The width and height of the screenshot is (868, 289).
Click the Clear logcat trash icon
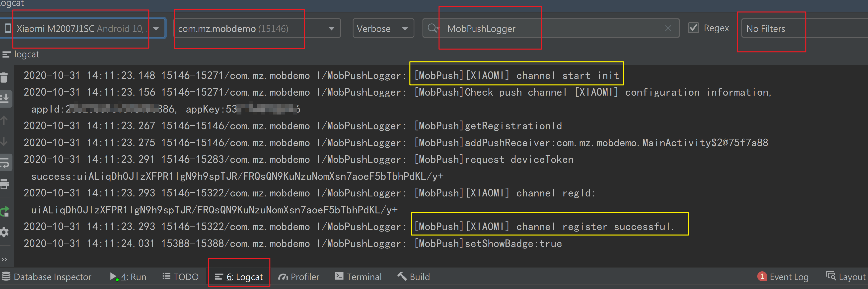(4, 77)
